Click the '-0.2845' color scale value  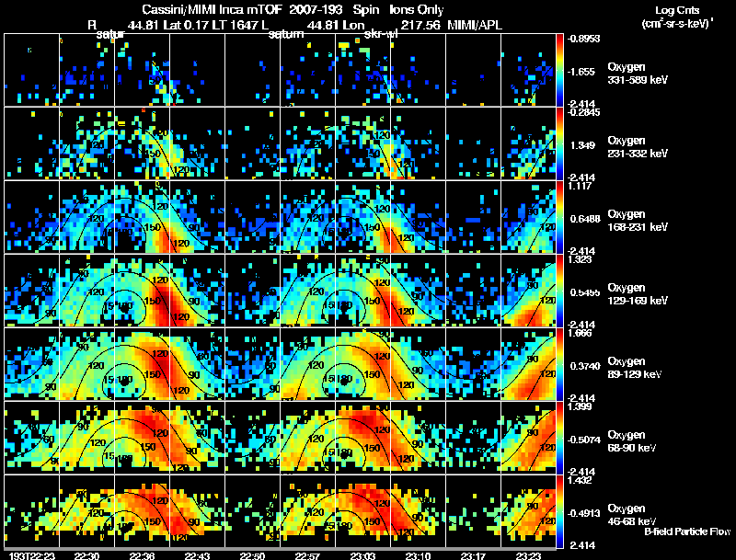pos(583,112)
